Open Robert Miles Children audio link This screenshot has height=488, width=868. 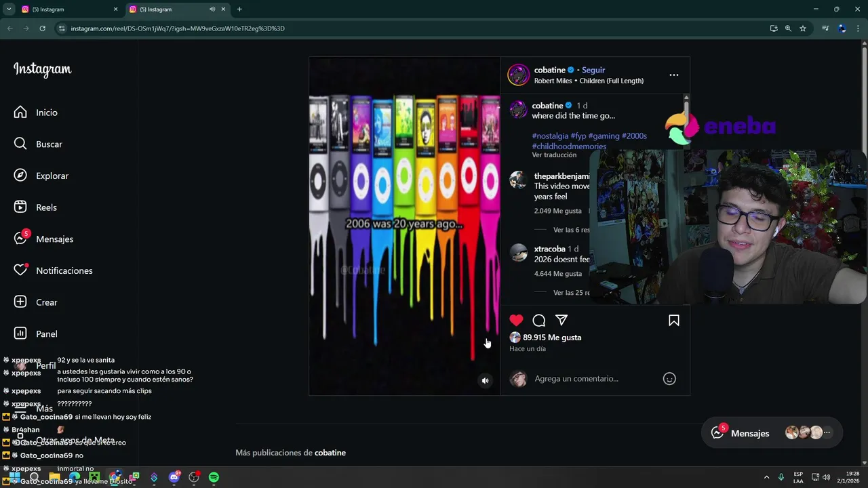589,81
